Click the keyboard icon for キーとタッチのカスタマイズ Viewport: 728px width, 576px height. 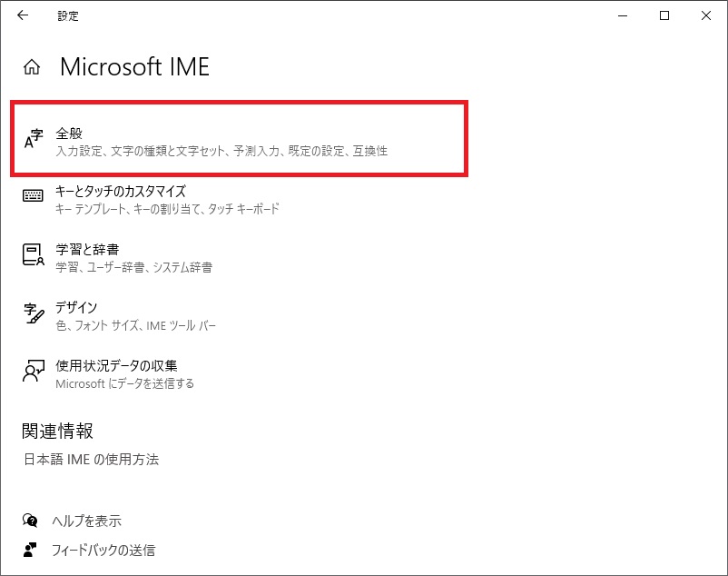point(33,195)
